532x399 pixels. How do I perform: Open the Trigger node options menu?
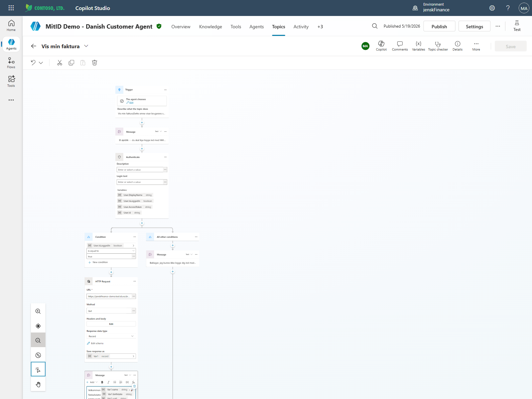(x=165, y=90)
